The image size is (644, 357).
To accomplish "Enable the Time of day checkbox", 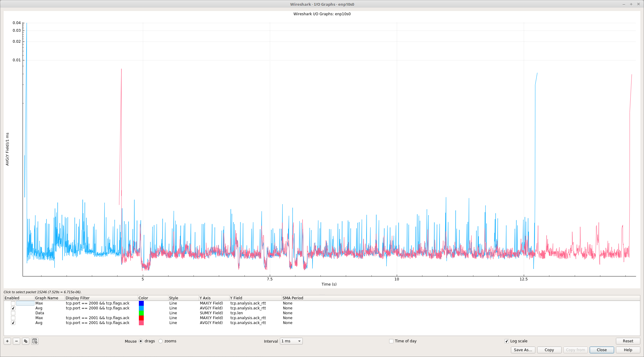I will pyautogui.click(x=391, y=341).
